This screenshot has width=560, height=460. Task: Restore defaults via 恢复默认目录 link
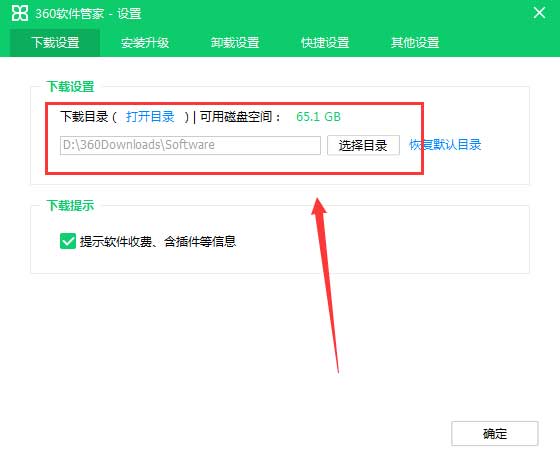tap(445, 145)
